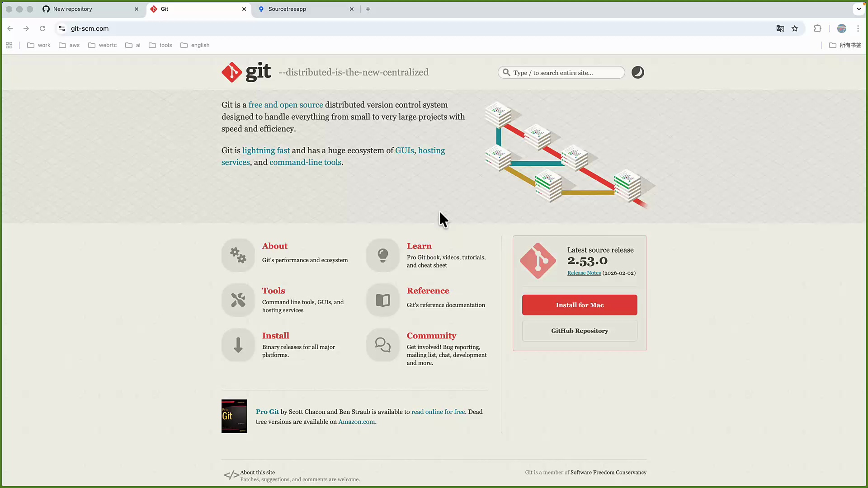
Task: Open the Release Notes link
Action: click(x=584, y=273)
